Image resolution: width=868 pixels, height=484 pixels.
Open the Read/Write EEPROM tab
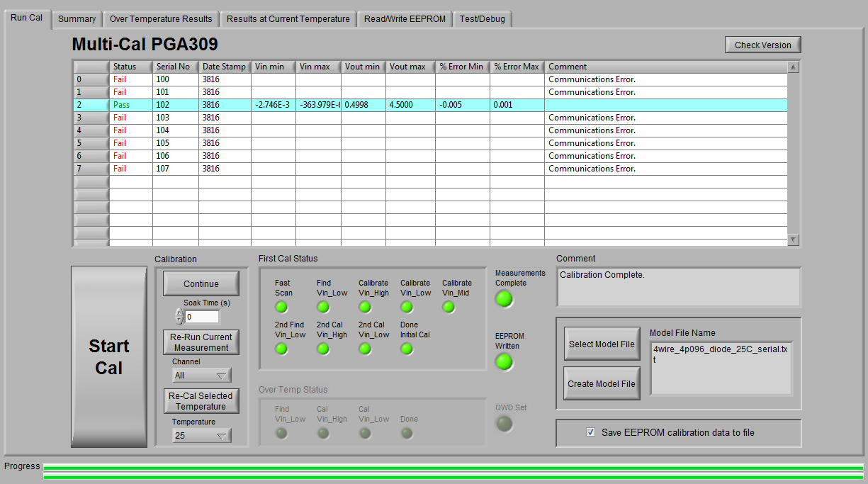(405, 19)
